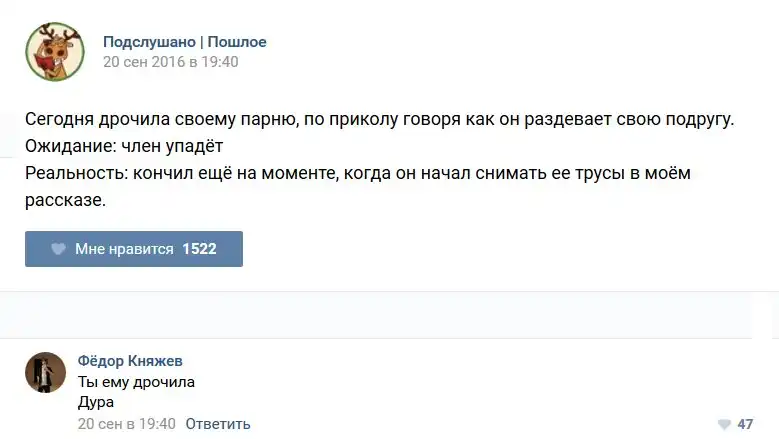Click the 47 likes count on the comment
Image resolution: width=779 pixels, height=439 pixels.
click(745, 424)
